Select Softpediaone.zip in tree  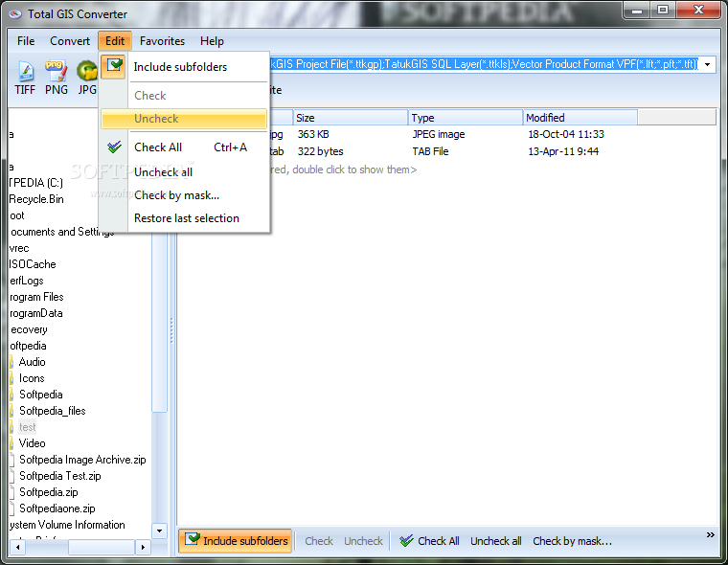57,508
